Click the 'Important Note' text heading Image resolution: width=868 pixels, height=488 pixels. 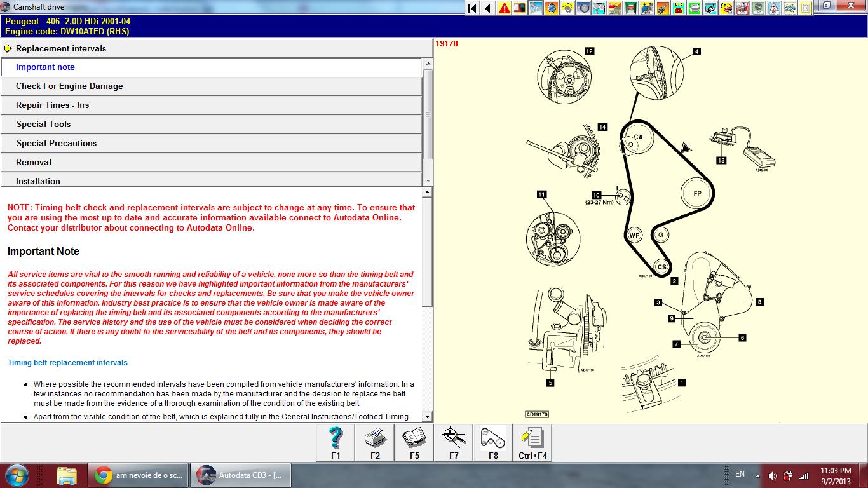point(43,252)
